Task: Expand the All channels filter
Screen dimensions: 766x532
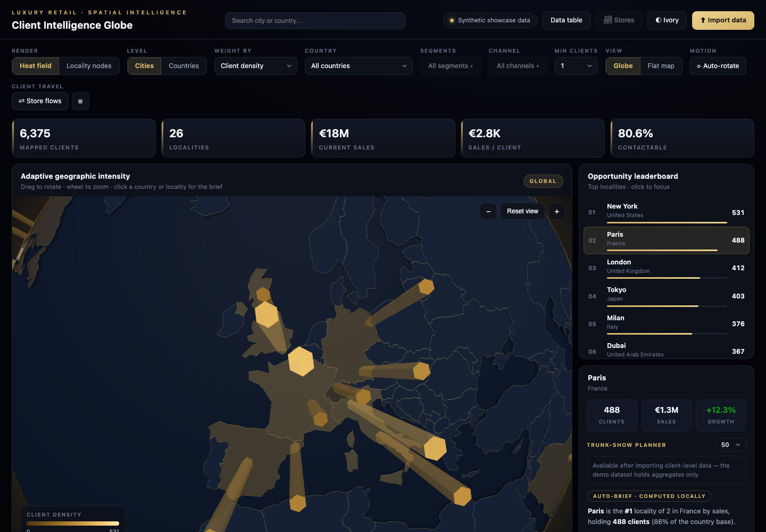Action: [518, 66]
